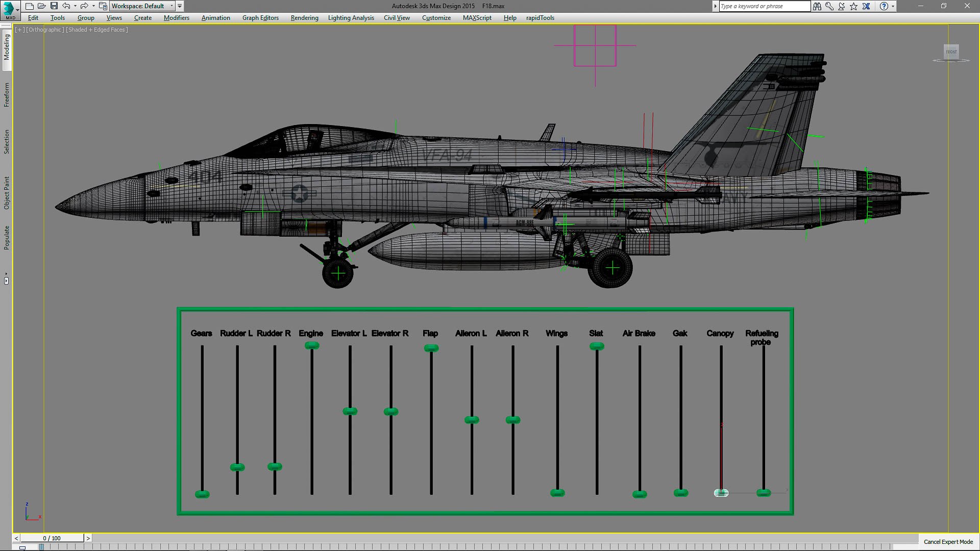Click the viewport [+] general label

coord(20,30)
